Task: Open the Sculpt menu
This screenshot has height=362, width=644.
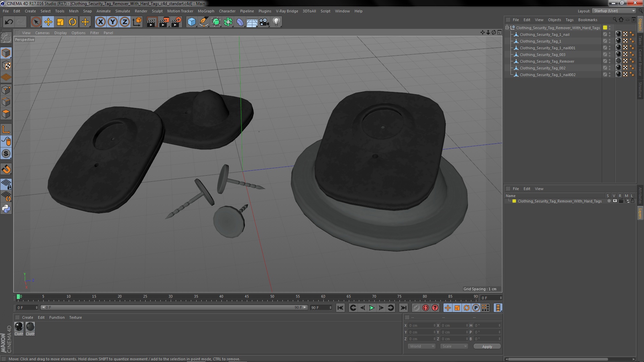Action: [157, 11]
